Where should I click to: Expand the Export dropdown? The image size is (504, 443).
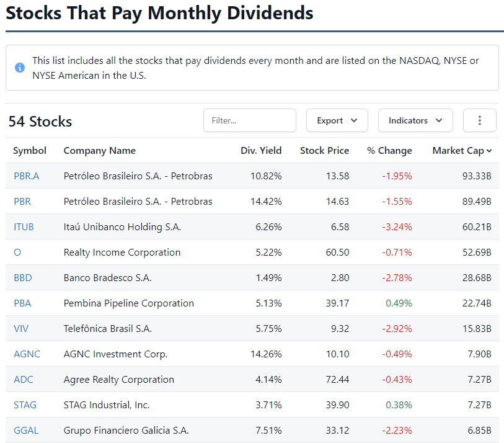337,120
